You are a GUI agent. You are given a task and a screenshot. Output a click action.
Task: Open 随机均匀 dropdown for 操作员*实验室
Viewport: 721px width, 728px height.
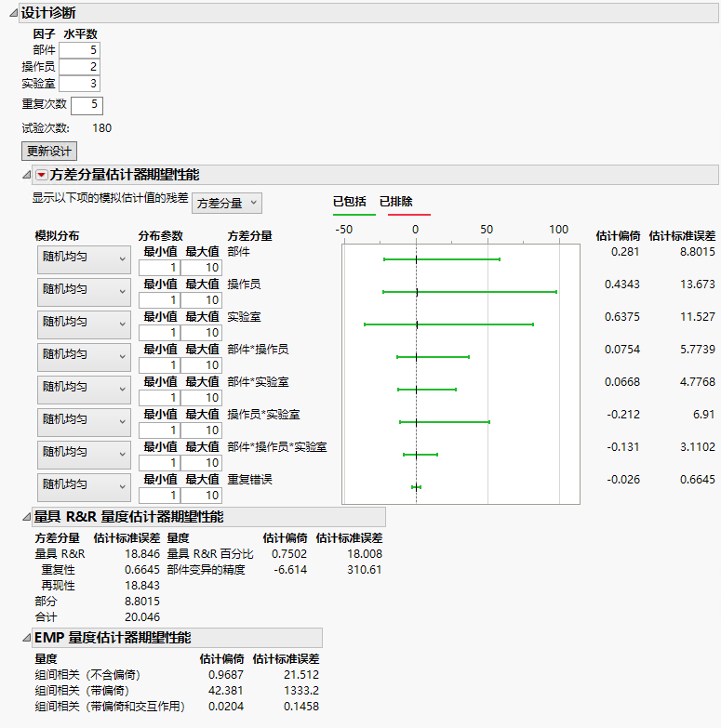pyautogui.click(x=84, y=422)
